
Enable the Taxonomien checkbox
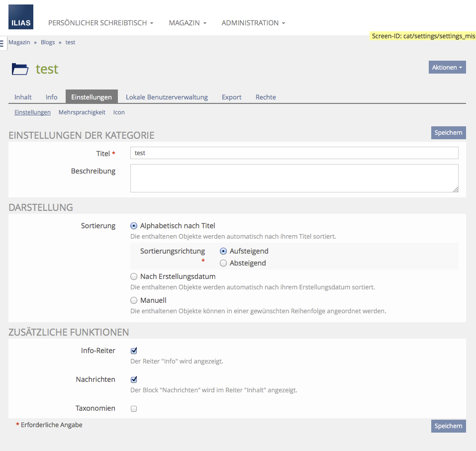(134, 409)
